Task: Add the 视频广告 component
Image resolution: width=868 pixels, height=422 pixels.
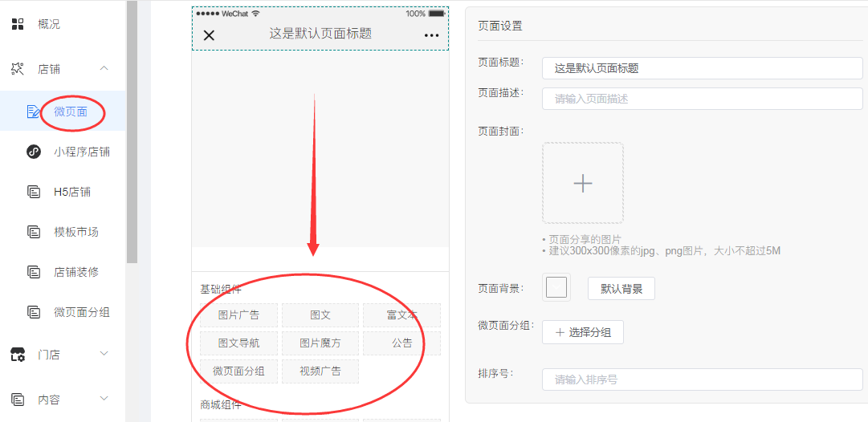Action: (x=320, y=371)
